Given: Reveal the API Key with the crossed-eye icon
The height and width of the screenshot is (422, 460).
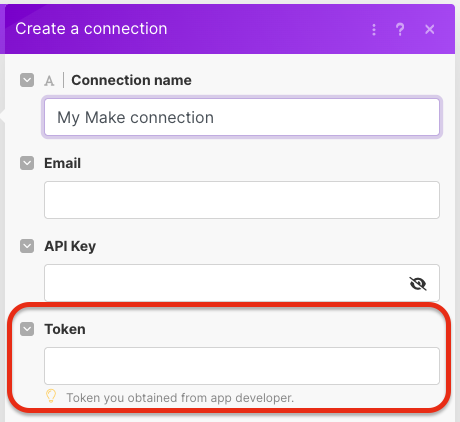Looking at the screenshot, I should point(418,284).
